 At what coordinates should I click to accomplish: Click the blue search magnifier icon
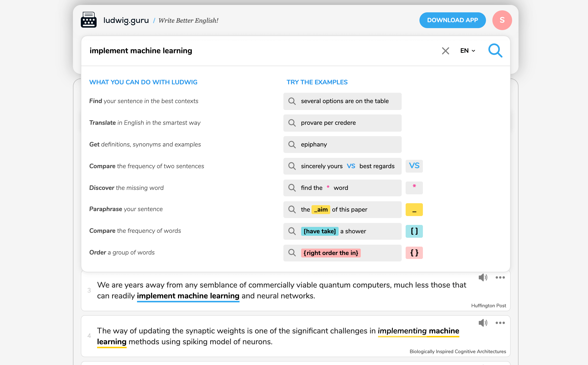click(495, 51)
